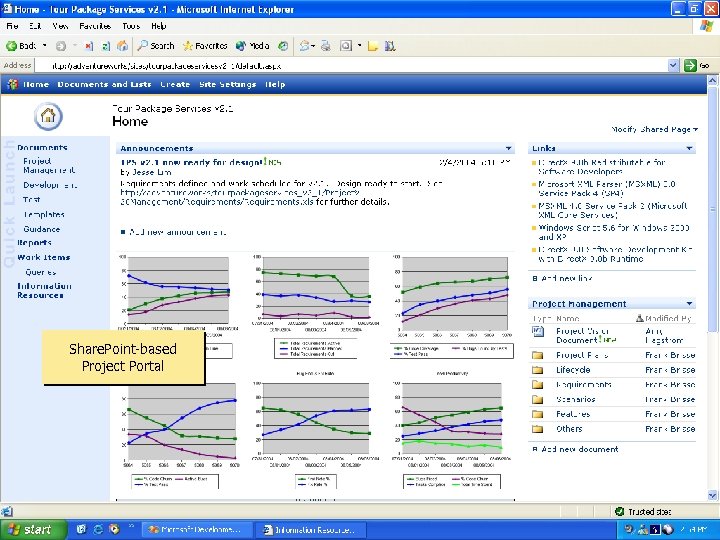
Task: Click the Print toolbar icon
Action: click(x=326, y=46)
